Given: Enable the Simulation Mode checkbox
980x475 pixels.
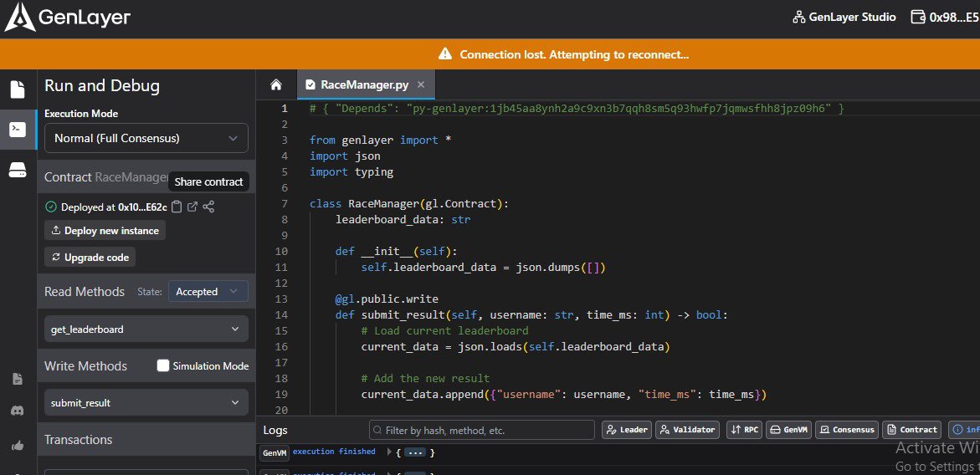Looking at the screenshot, I should coord(163,365).
